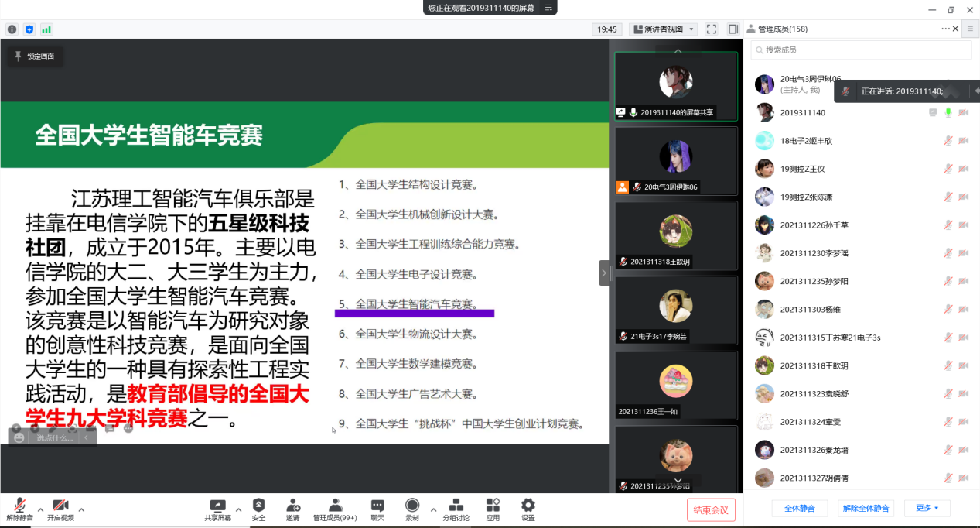Image resolution: width=980 pixels, height=528 pixels.
Task: Click 管理成员(99+) in bottom toolbar
Action: pos(335,509)
